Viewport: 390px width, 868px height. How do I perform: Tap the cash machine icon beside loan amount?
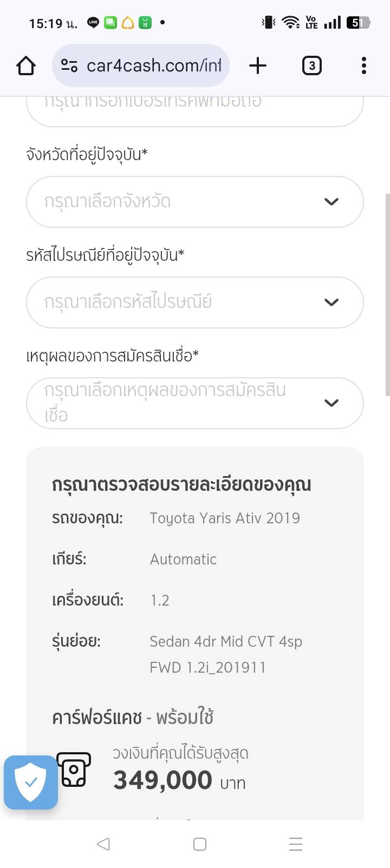coord(74,770)
